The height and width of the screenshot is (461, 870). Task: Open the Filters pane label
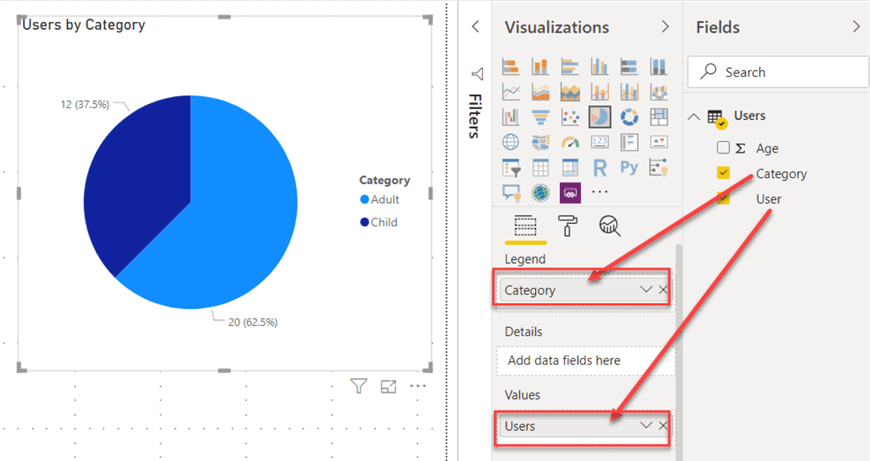coord(475,115)
